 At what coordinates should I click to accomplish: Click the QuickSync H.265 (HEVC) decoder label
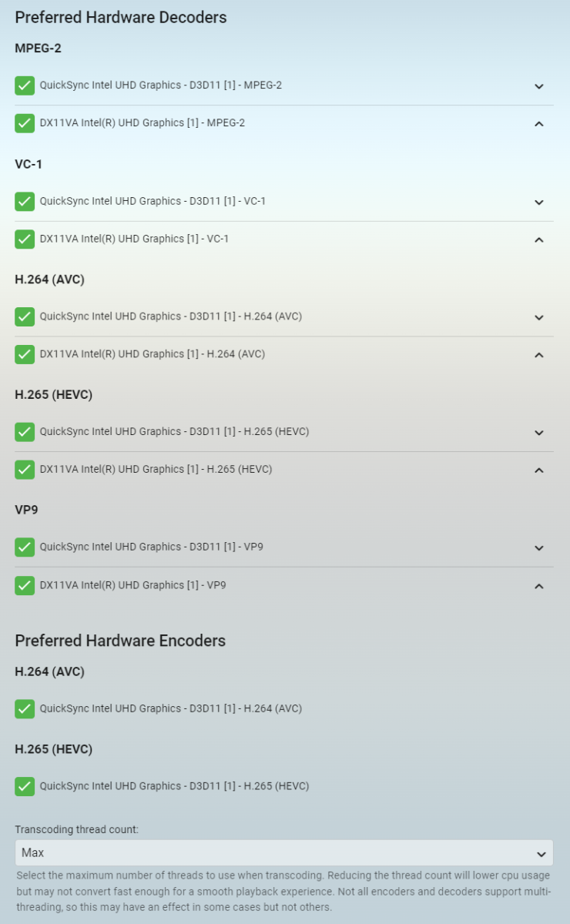pos(174,432)
